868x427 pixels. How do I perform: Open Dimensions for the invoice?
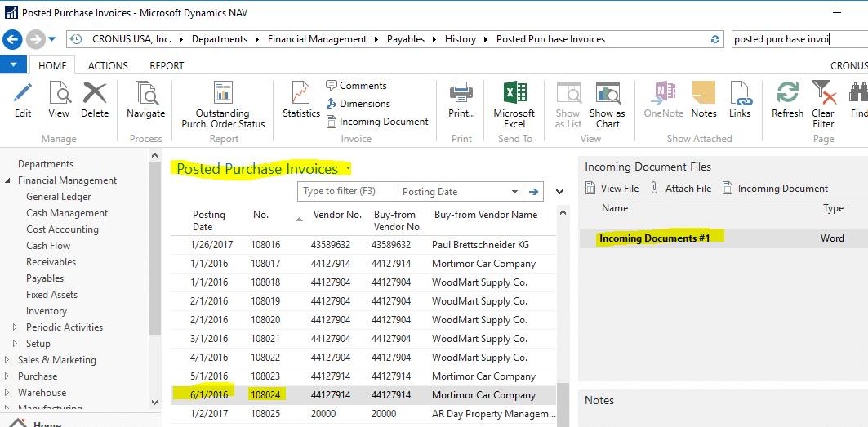(x=358, y=104)
